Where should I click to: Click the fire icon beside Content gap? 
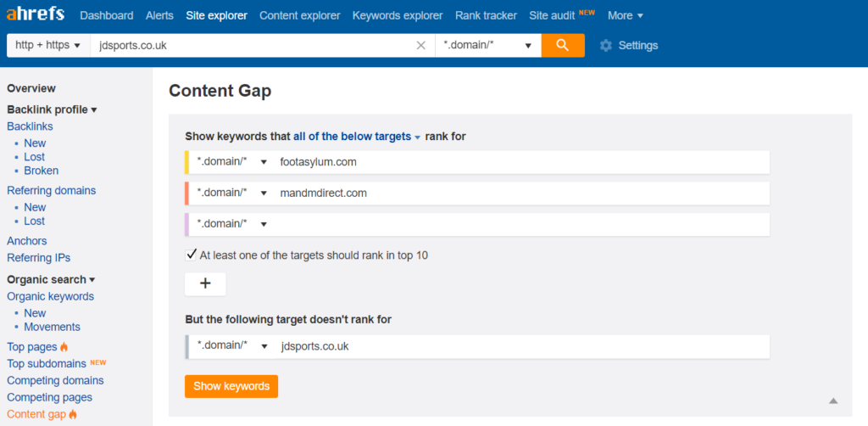tap(73, 414)
